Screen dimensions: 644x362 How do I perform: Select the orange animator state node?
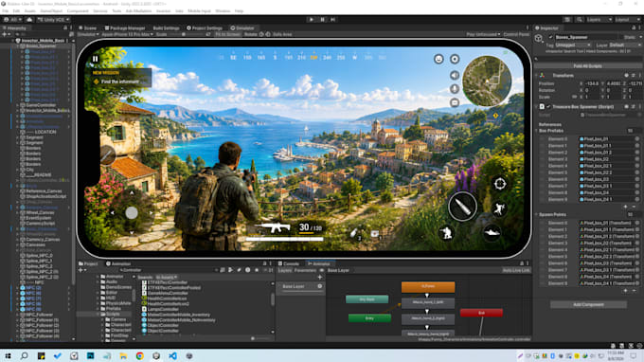[x=428, y=286]
